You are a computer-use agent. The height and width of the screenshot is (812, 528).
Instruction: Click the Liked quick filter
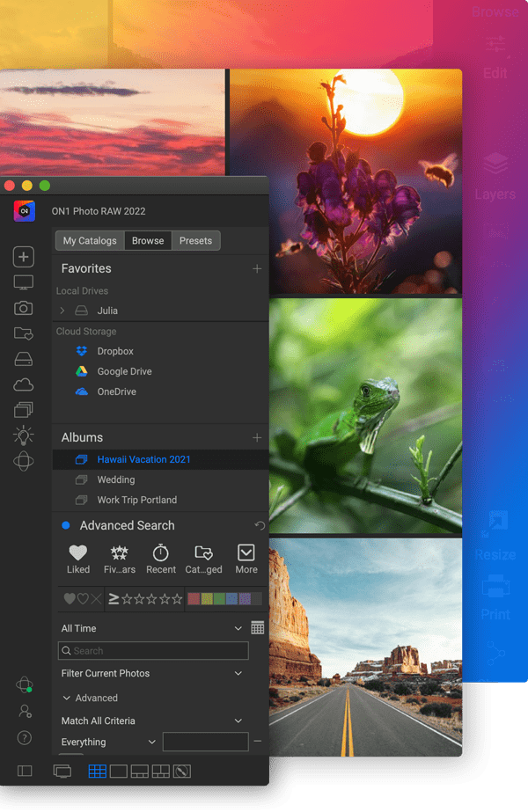click(x=78, y=560)
